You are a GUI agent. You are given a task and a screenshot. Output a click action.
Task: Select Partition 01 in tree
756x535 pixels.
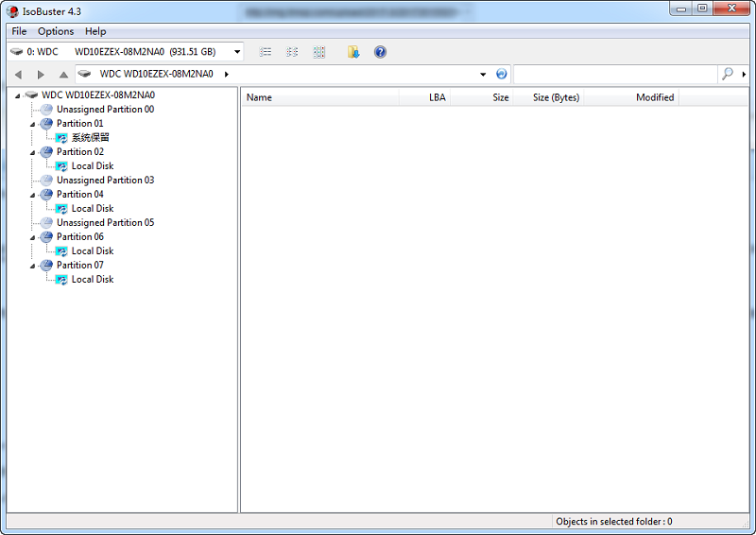click(x=80, y=124)
